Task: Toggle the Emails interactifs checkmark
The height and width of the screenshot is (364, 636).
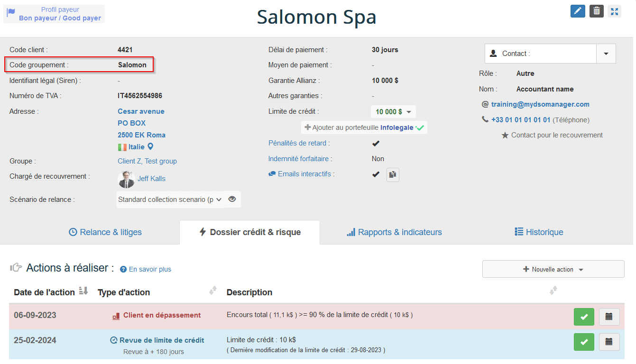Action: (x=376, y=174)
